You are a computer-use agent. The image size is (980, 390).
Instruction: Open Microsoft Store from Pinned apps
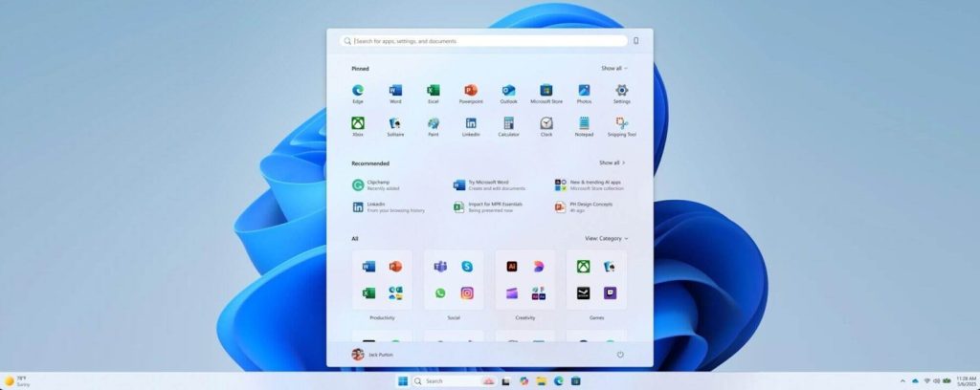(x=546, y=93)
